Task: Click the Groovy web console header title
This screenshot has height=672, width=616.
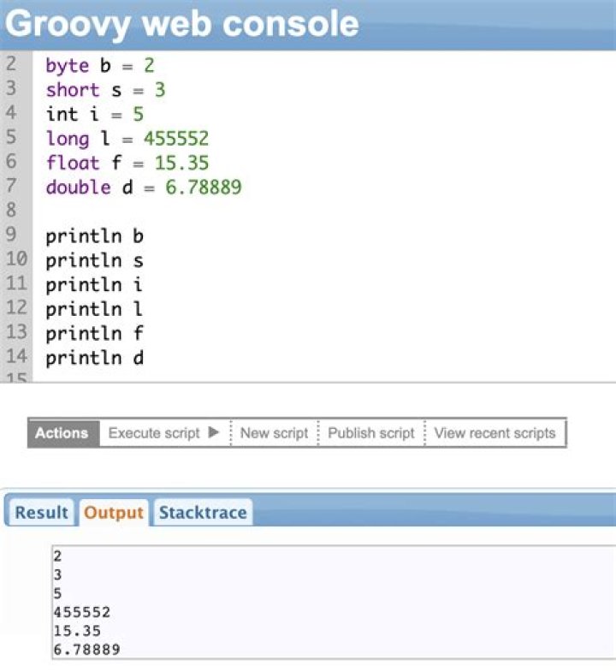Action: [182, 23]
